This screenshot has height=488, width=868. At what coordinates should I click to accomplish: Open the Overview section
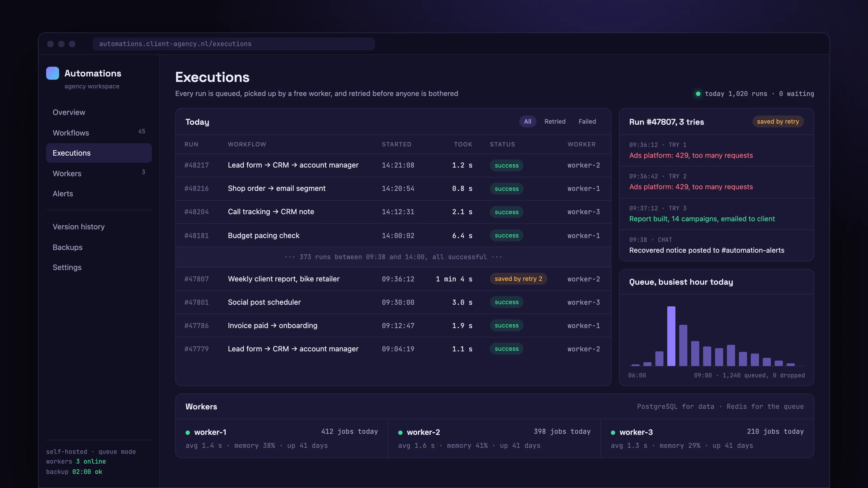(x=99, y=112)
